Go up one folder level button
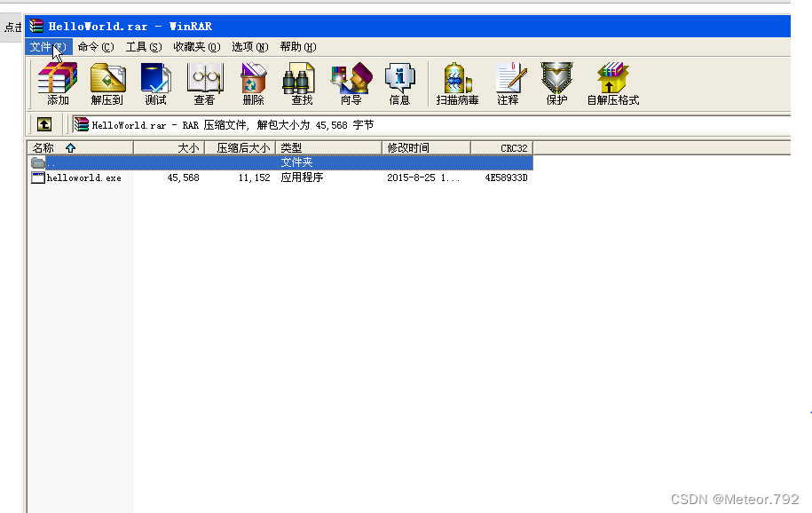The height and width of the screenshot is (513, 812). [x=44, y=124]
